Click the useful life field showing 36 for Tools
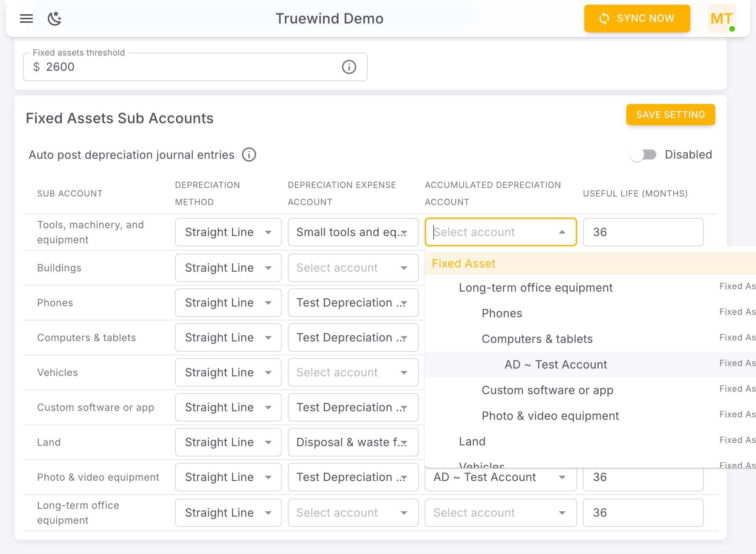The width and height of the screenshot is (756, 554). pos(643,232)
